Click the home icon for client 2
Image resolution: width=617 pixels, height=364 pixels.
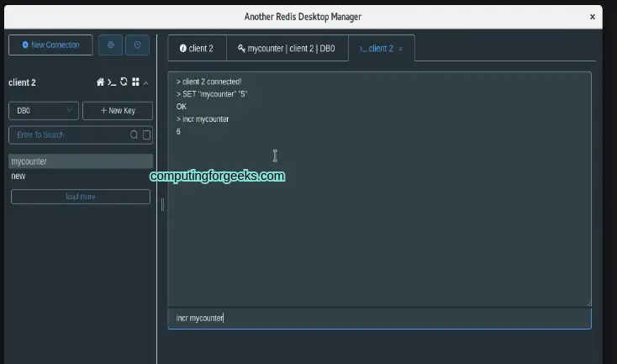[x=100, y=82]
